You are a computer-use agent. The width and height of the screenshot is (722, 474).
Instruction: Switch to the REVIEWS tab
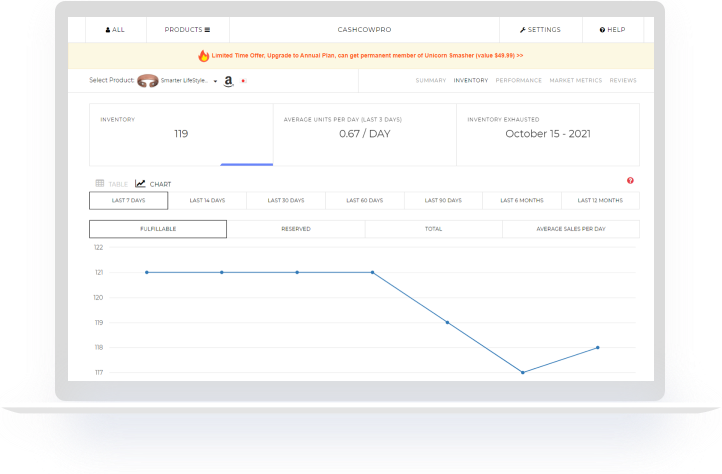(x=623, y=80)
